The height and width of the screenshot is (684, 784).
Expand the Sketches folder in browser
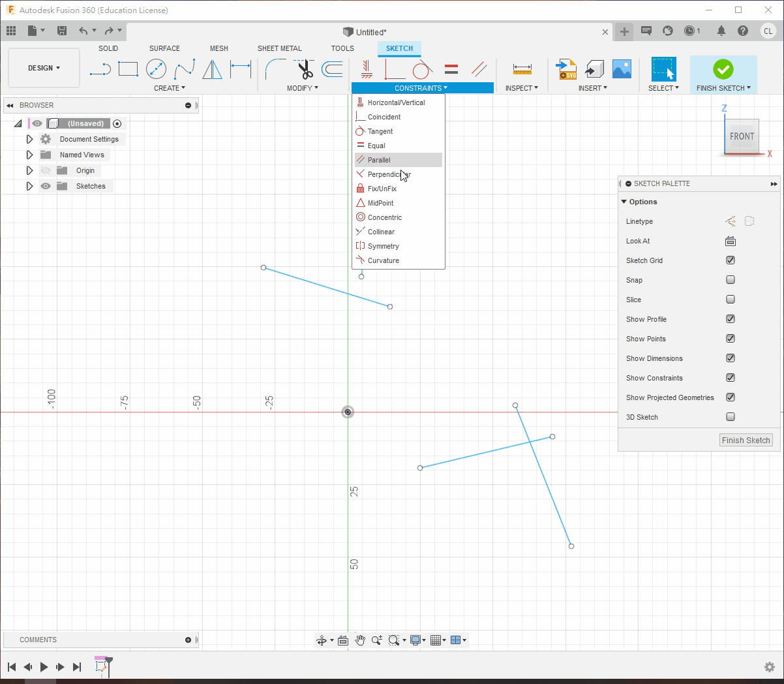click(29, 187)
